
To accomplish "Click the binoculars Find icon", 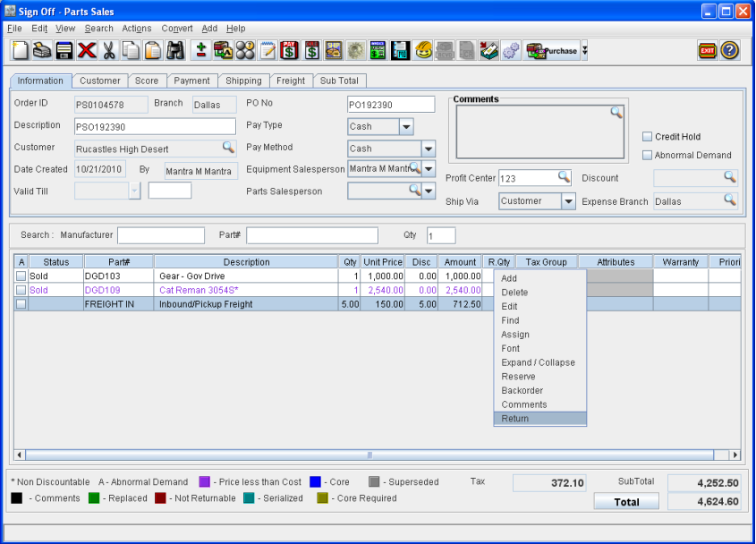I will (175, 50).
